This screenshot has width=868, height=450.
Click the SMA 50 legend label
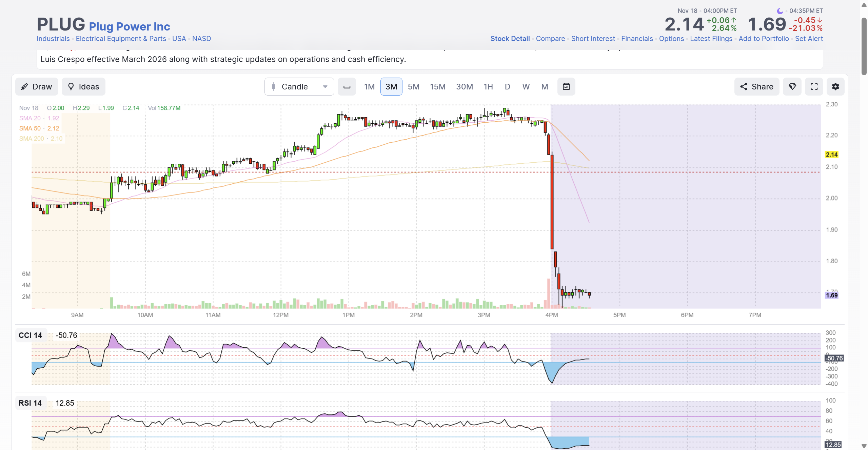point(30,128)
